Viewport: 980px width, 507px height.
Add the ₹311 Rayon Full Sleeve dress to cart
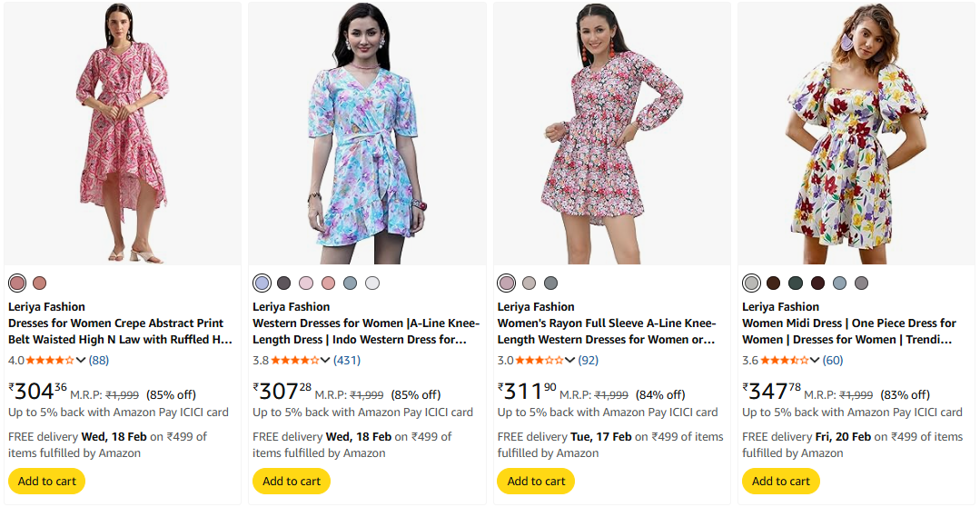coord(536,481)
